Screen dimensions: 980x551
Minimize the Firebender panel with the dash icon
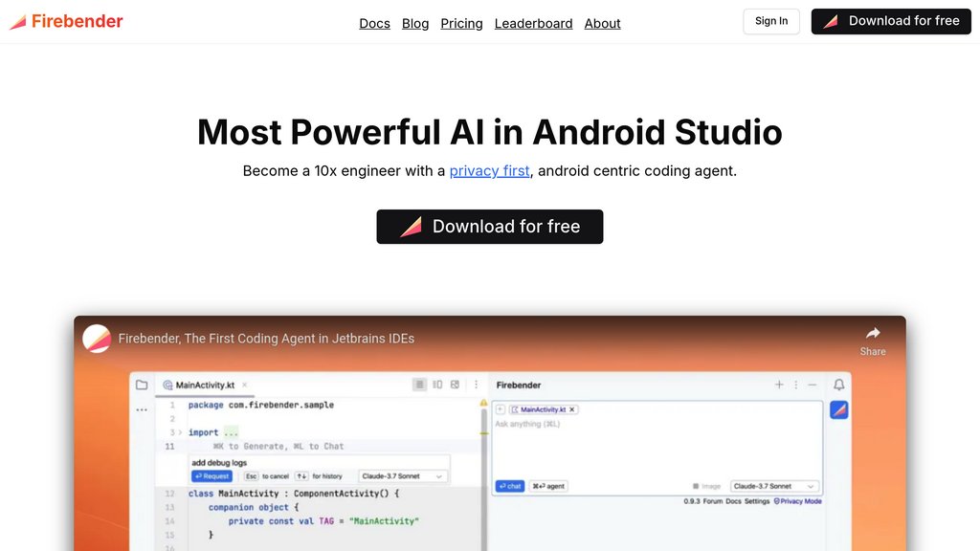click(813, 385)
